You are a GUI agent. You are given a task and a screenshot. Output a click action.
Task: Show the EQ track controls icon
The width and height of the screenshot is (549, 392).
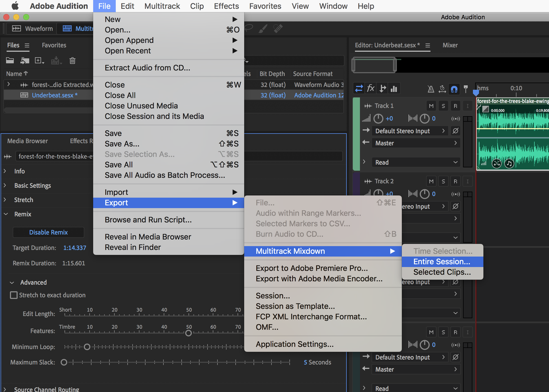[x=394, y=89]
